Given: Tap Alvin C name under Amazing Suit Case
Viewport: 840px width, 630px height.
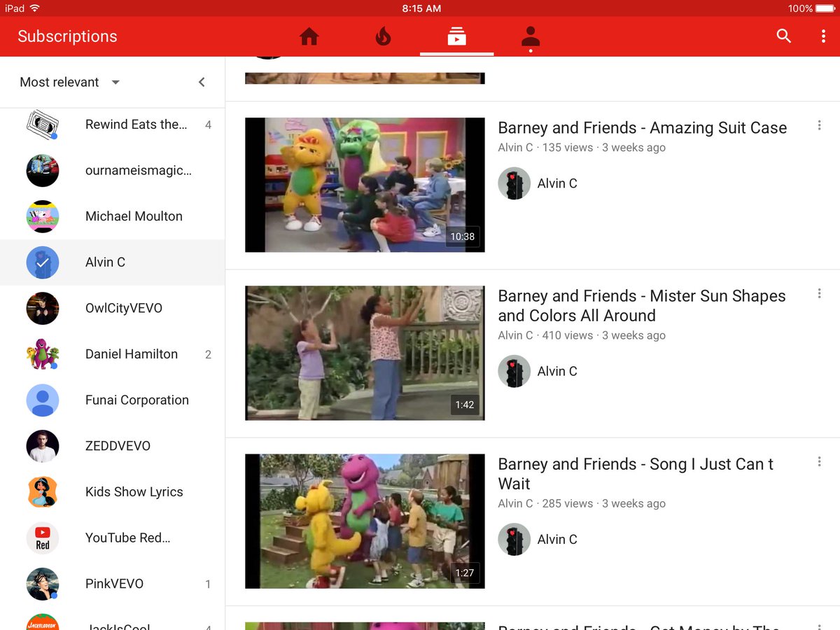Looking at the screenshot, I should coord(557,183).
